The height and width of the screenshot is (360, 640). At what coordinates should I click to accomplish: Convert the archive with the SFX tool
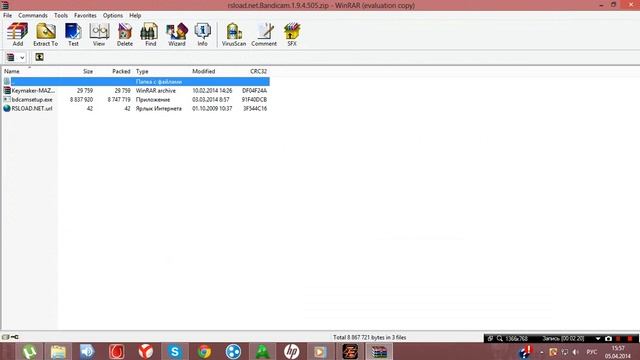point(292,34)
